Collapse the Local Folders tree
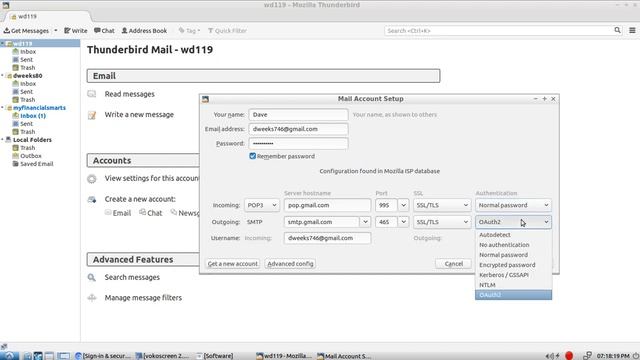The height and width of the screenshot is (360, 640). (x=2, y=140)
